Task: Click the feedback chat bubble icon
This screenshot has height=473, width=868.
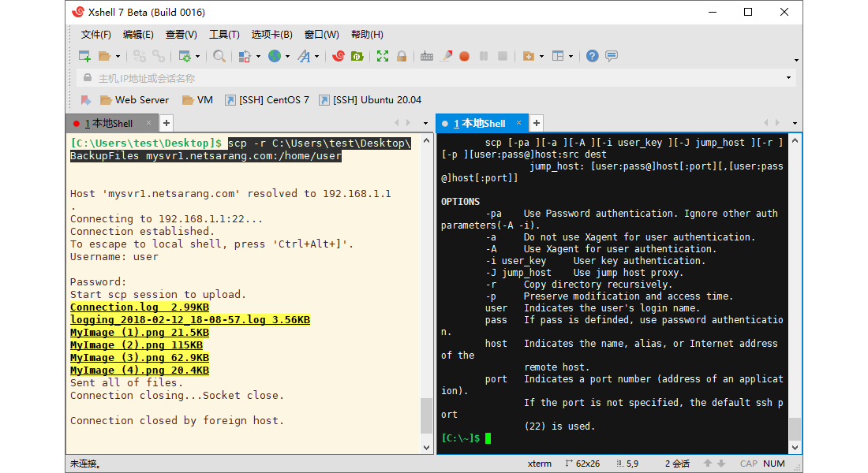Action: (611, 56)
